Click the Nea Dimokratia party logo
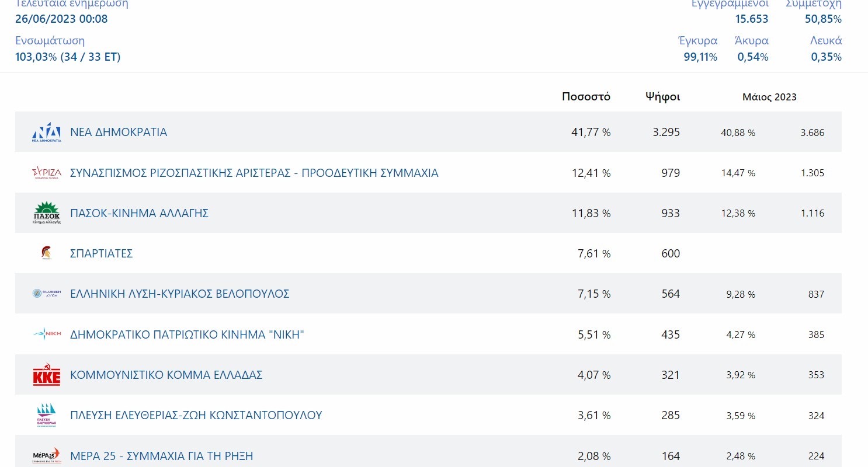 pos(47,133)
